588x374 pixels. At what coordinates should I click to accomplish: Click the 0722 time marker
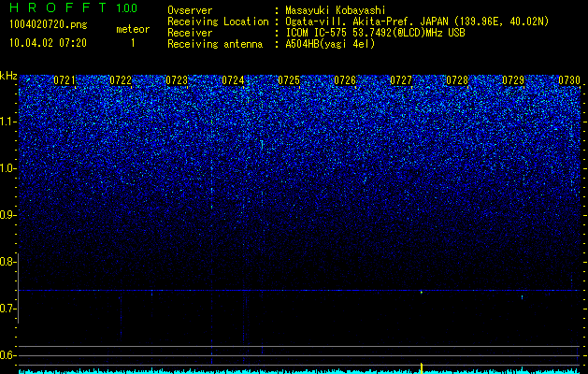click(x=121, y=80)
